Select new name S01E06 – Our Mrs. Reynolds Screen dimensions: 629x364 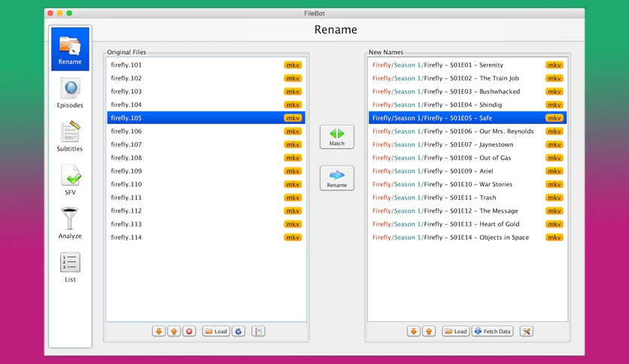467,131
